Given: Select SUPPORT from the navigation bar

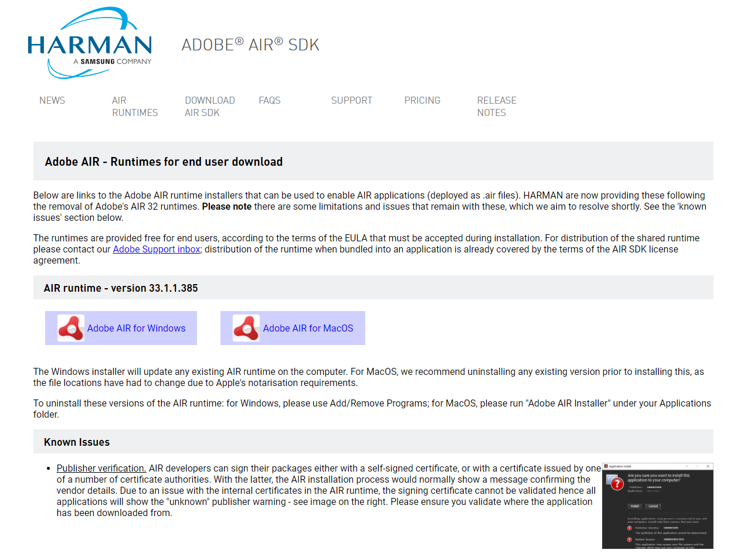Looking at the screenshot, I should click(352, 101).
